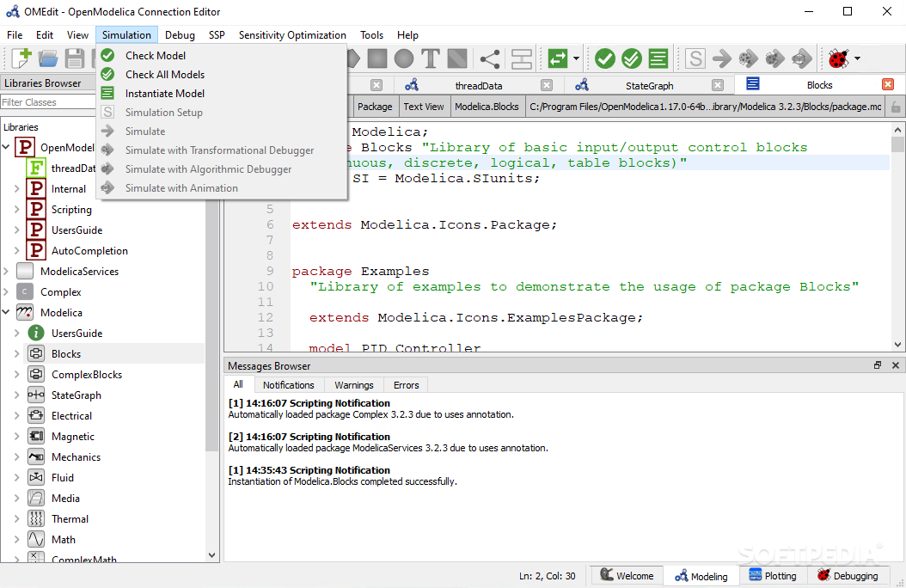
Task: Expand the ModelicaServices library node
Action: pos(6,272)
